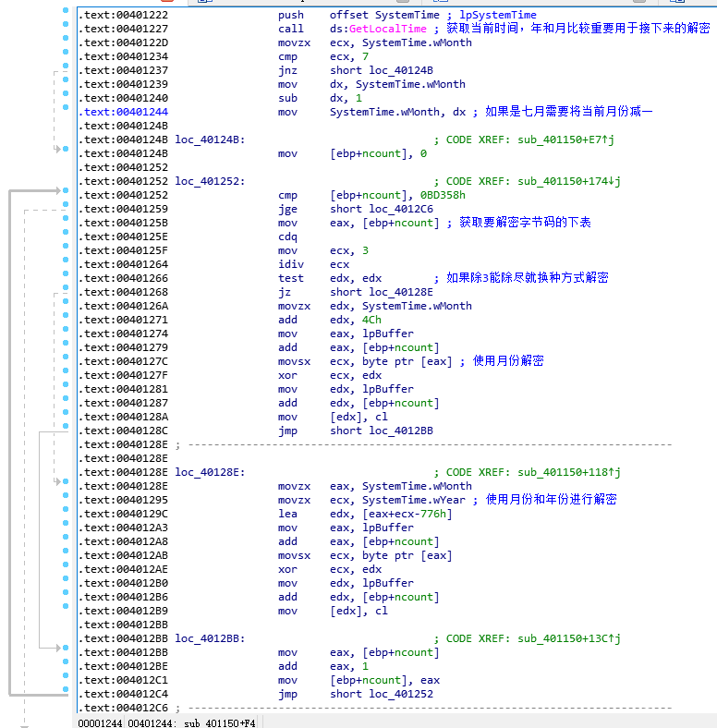Screen dimensions: 717x728
Task: Click the loc_4012BB label definition
Action: click(210, 639)
